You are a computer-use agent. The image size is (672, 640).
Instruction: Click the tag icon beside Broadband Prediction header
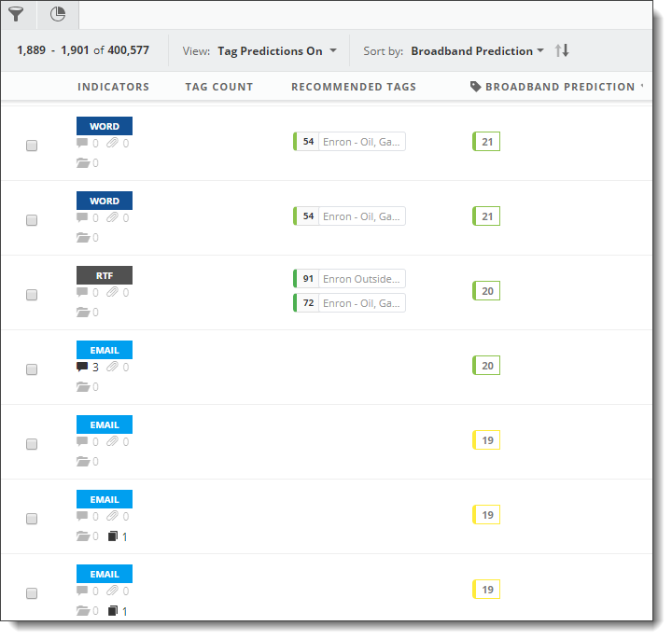pos(475,87)
